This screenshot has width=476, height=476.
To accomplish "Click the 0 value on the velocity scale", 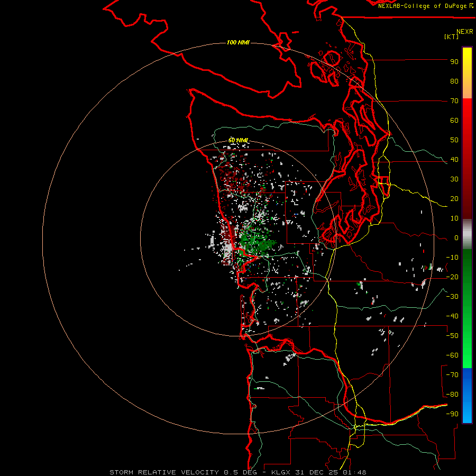I will coord(456,238).
